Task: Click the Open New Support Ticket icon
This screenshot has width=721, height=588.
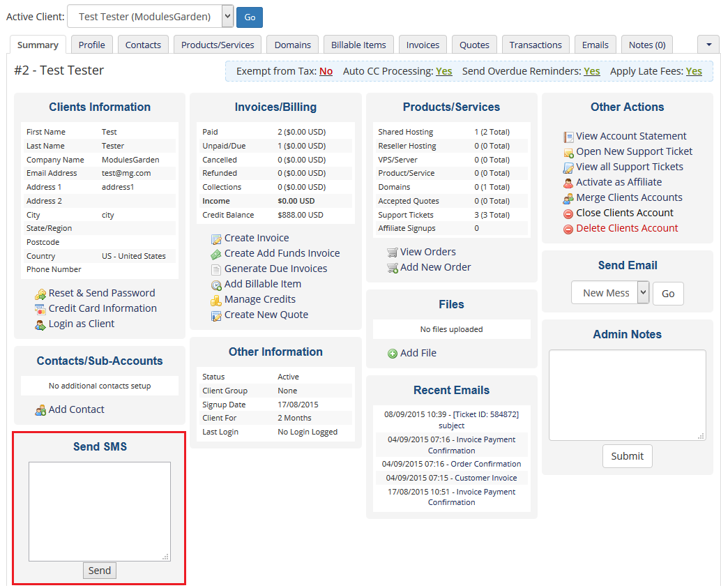Action: [568, 152]
